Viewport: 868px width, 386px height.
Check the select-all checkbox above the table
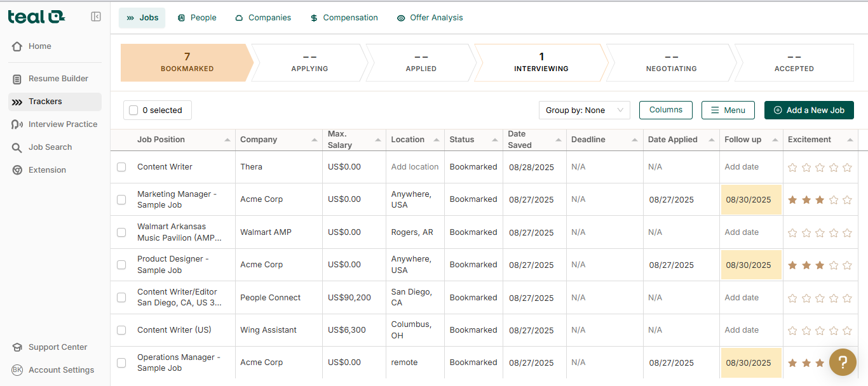coord(133,110)
